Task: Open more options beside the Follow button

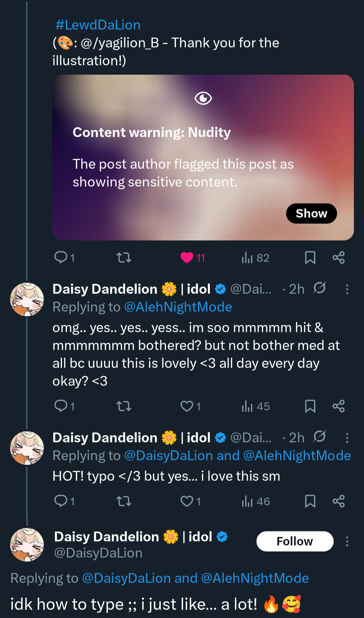Action: [x=347, y=541]
